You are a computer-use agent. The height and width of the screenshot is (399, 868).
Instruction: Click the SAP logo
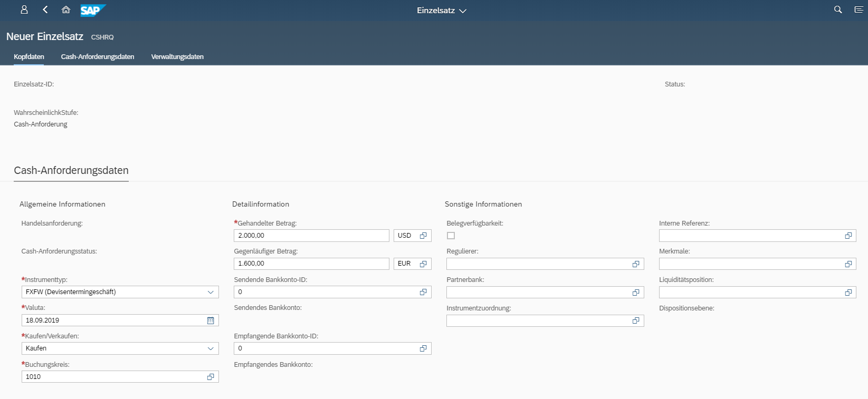(93, 10)
